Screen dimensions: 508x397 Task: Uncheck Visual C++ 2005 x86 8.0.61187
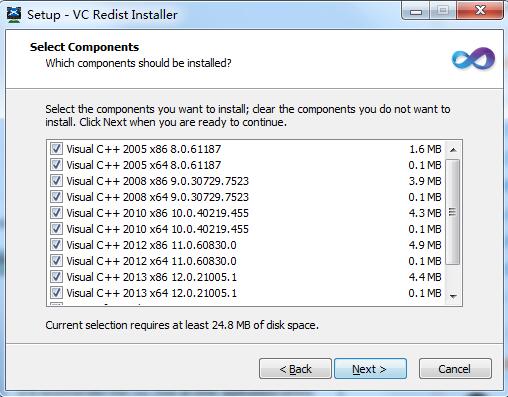56,148
